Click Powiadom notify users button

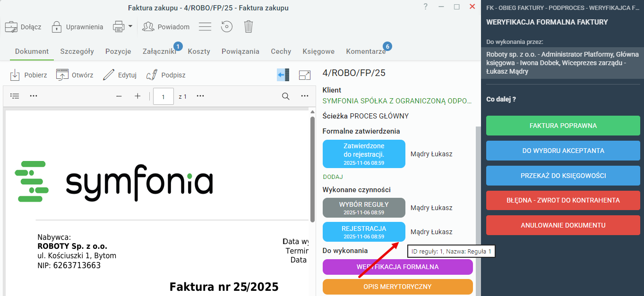pyautogui.click(x=166, y=27)
